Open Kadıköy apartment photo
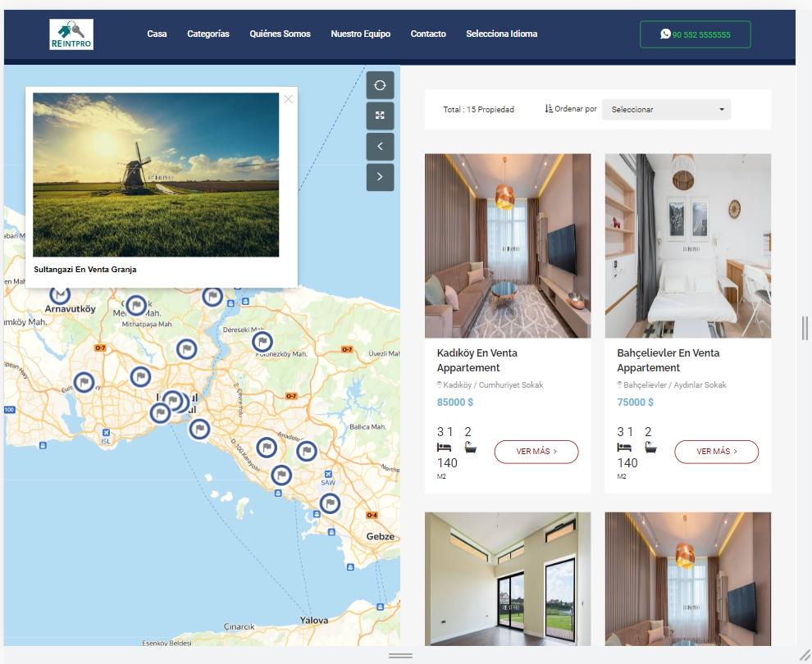812x664 pixels. click(508, 246)
